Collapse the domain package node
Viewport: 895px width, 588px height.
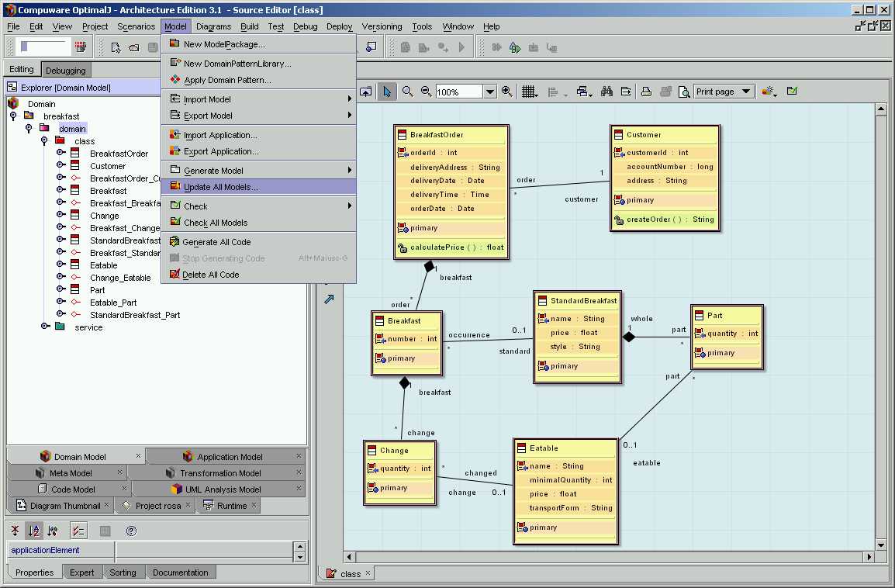click(x=29, y=129)
